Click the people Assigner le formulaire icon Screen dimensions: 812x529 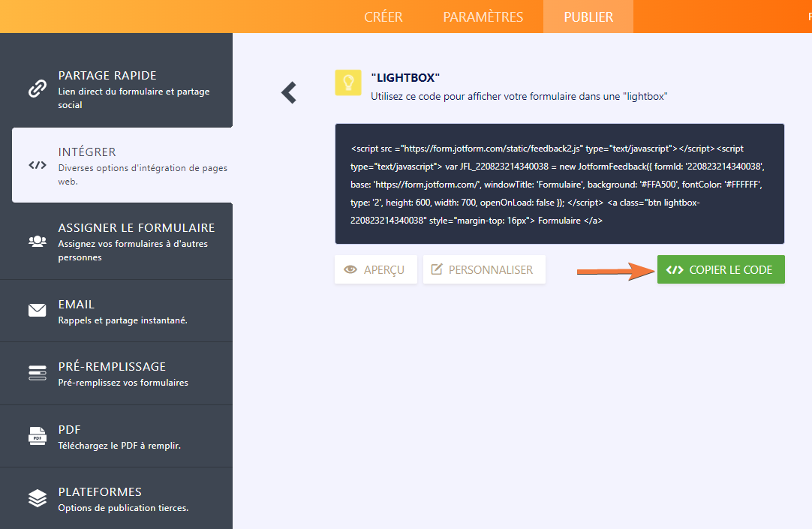(x=38, y=241)
